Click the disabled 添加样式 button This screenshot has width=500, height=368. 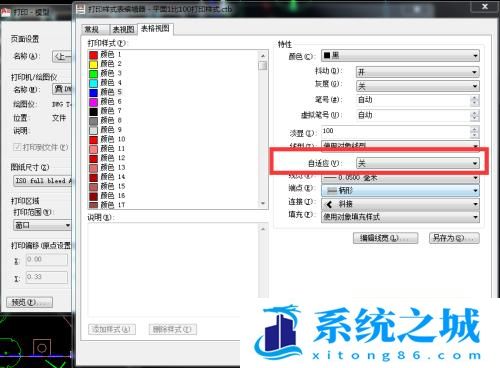[112, 329]
